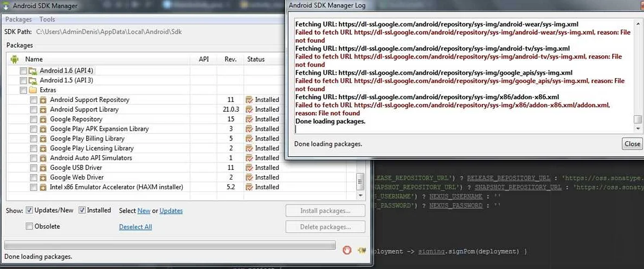The width and height of the screenshot is (644, 269).
Task: Select Updates packages link
Action: pyautogui.click(x=171, y=210)
